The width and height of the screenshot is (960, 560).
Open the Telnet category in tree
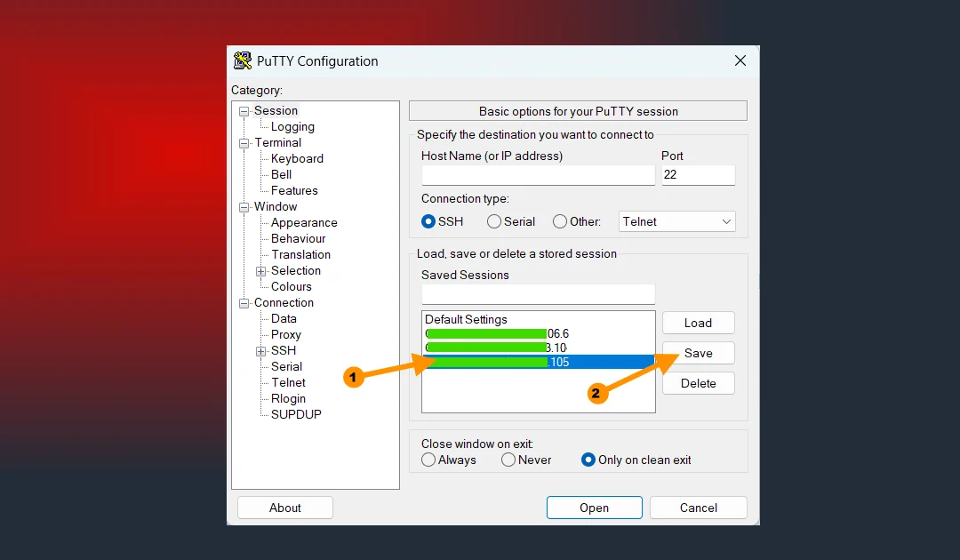click(x=288, y=382)
